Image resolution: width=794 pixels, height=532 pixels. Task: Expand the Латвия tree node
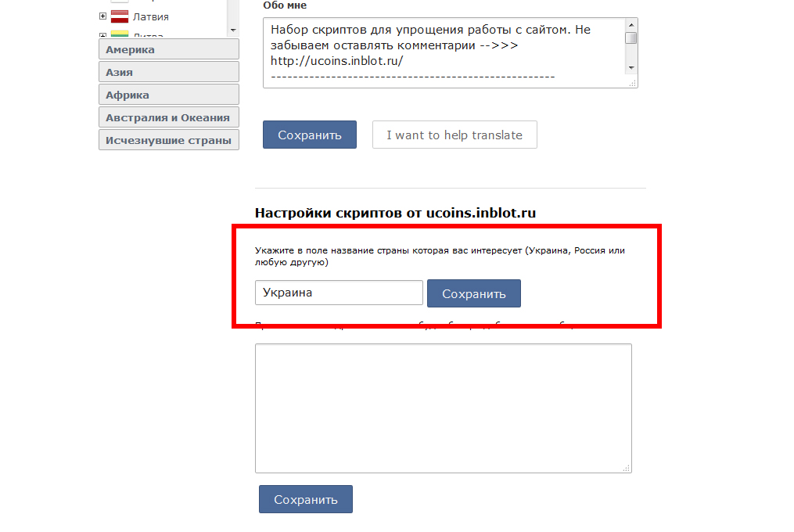102,16
